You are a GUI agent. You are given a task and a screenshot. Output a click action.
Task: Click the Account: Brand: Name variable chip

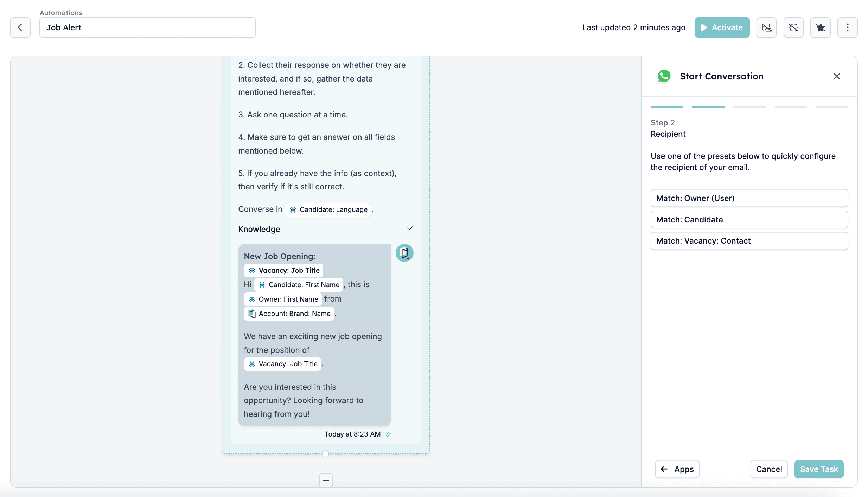[289, 314]
